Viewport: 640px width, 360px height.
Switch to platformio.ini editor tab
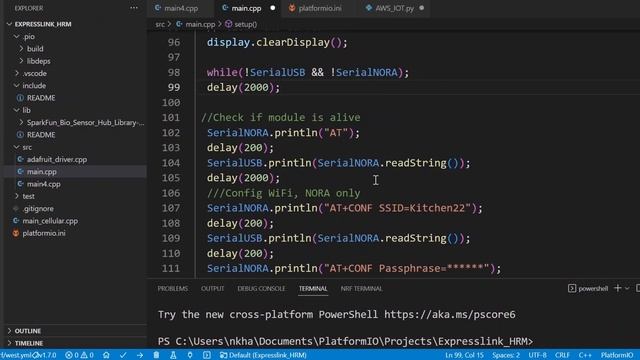pos(320,8)
